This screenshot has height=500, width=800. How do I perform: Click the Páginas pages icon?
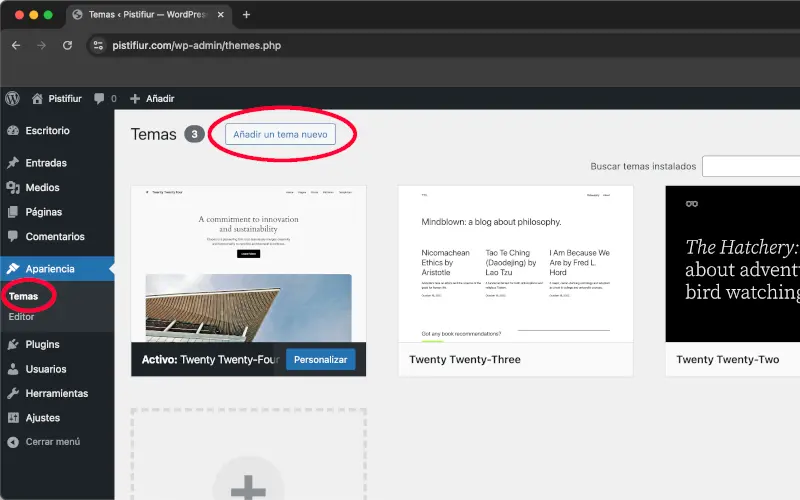(x=13, y=212)
